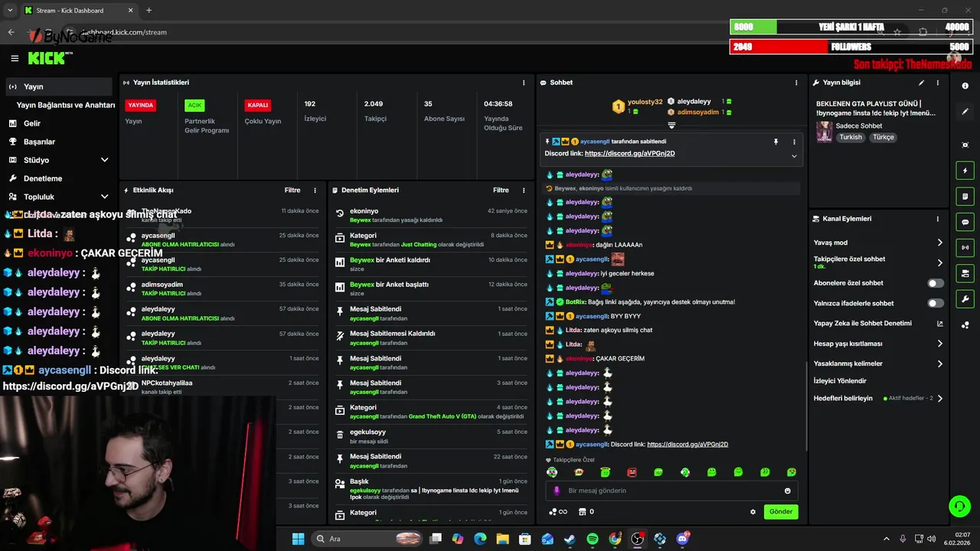Open the Windows Start menu
The height and width of the screenshot is (551, 980).
tap(298, 539)
